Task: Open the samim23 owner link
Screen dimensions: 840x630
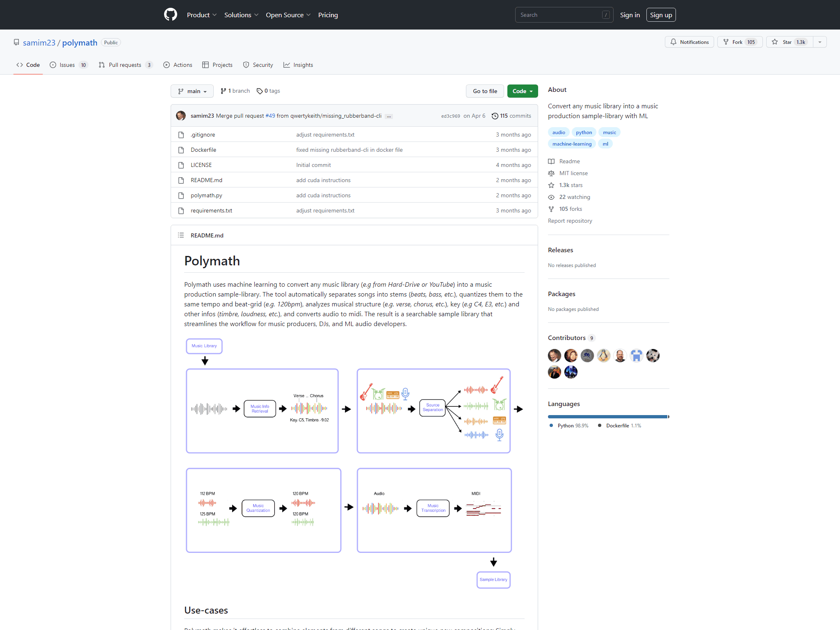Action: coord(39,43)
